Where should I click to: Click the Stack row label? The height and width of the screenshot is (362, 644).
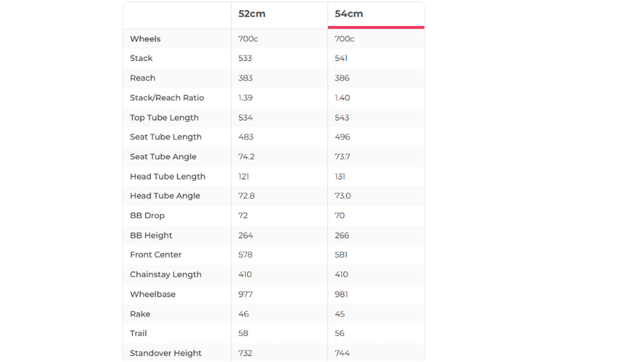coord(141,58)
